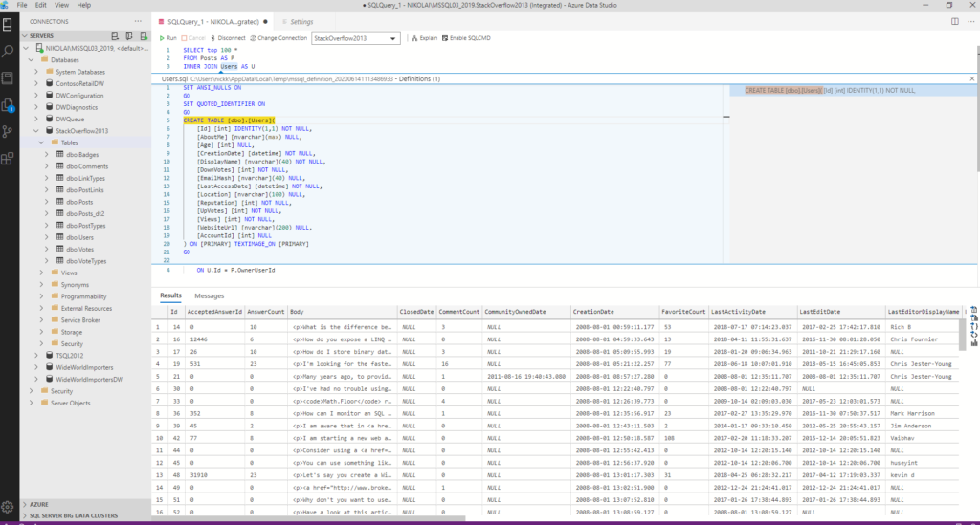Save results as CSV icon

click(973, 310)
